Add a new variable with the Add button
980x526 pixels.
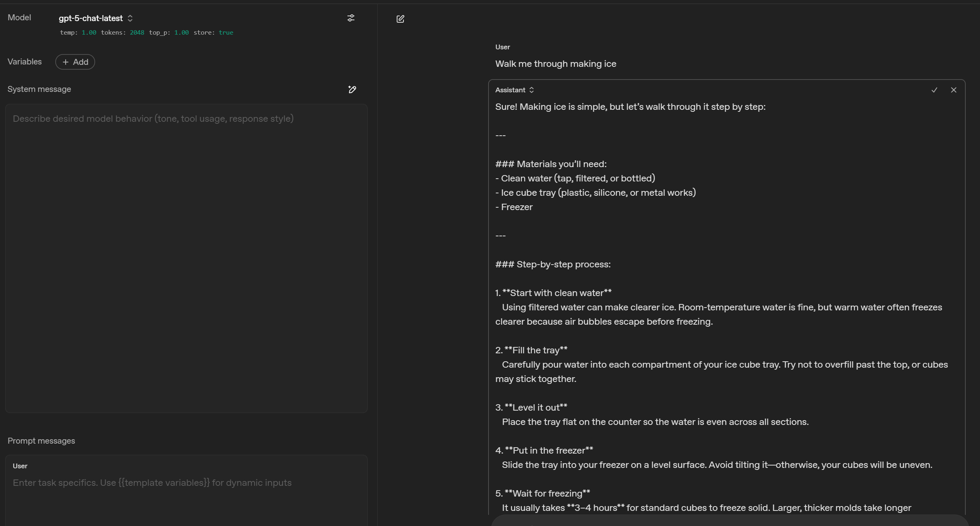[x=75, y=62]
